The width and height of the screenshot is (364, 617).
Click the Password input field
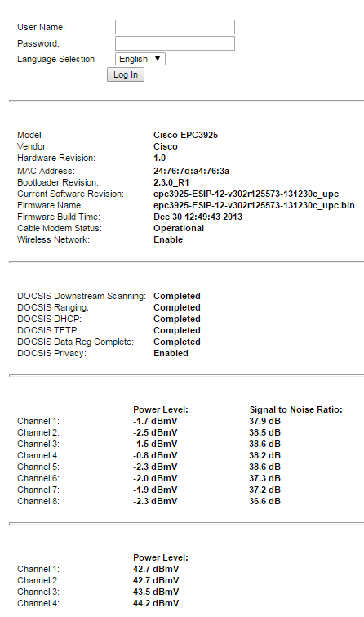pos(175,43)
